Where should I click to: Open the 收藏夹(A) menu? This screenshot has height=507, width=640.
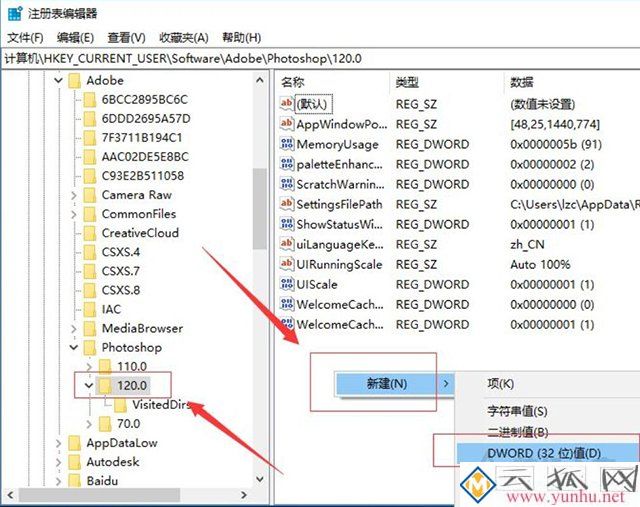(184, 38)
